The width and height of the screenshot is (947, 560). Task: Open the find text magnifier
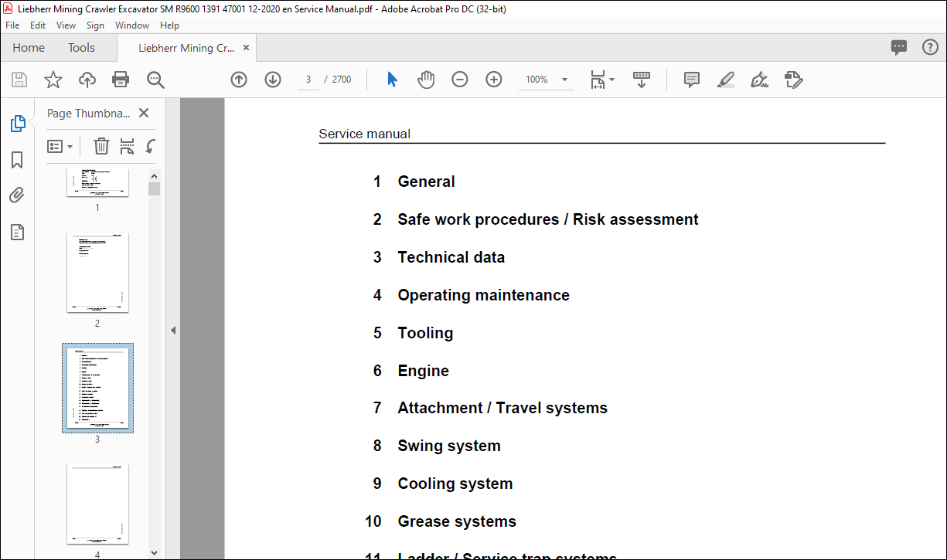coord(155,80)
